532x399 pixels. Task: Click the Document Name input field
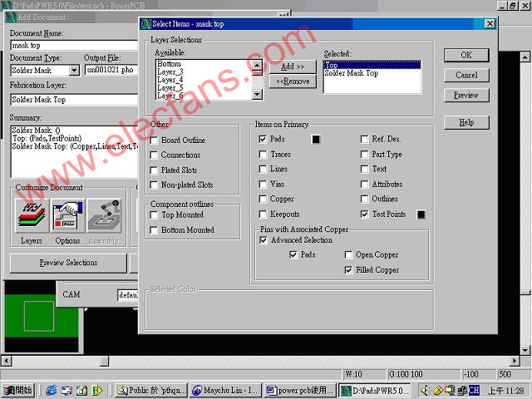(x=73, y=45)
